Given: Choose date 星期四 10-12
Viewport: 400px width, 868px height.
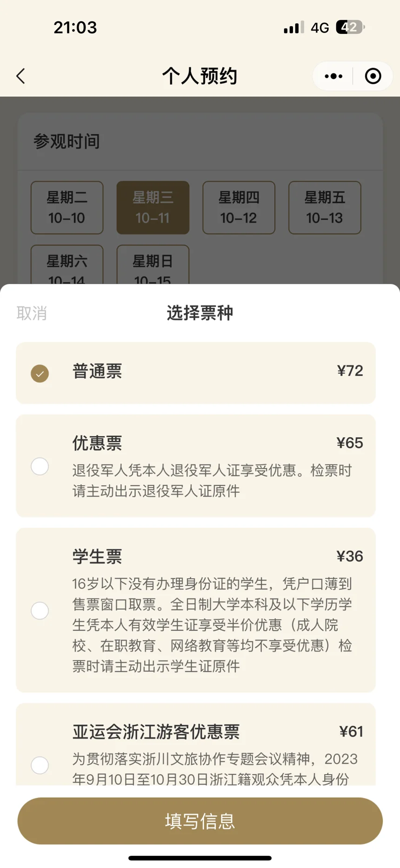Looking at the screenshot, I should (x=239, y=208).
